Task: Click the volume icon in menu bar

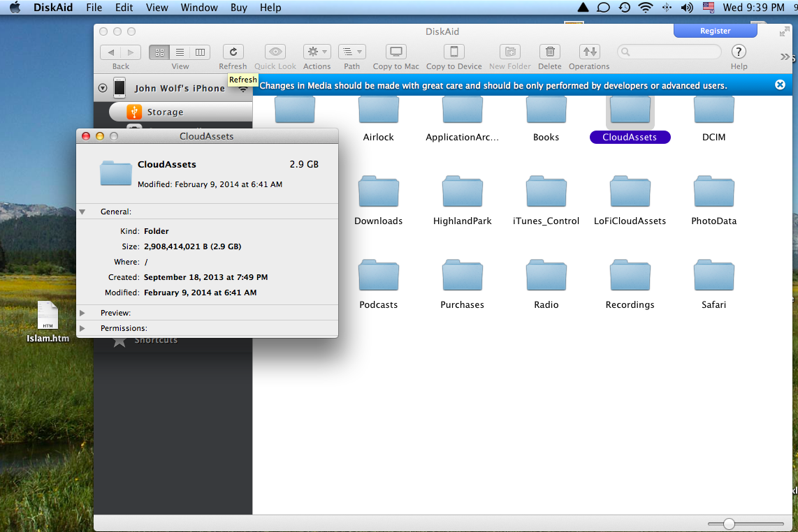Action: (x=687, y=7)
